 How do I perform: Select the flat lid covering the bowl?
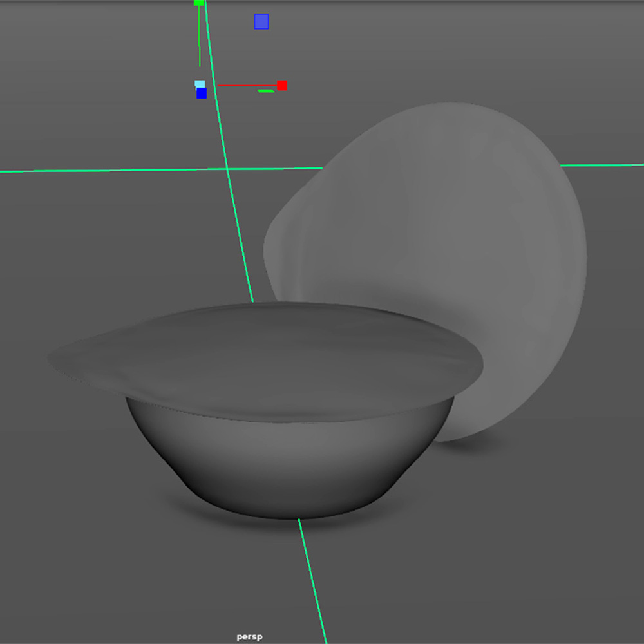[270, 361]
